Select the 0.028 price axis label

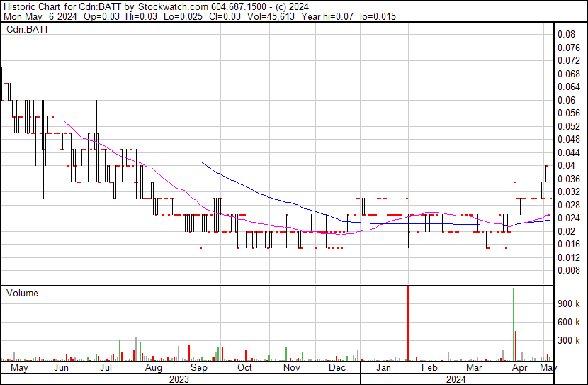coord(569,205)
